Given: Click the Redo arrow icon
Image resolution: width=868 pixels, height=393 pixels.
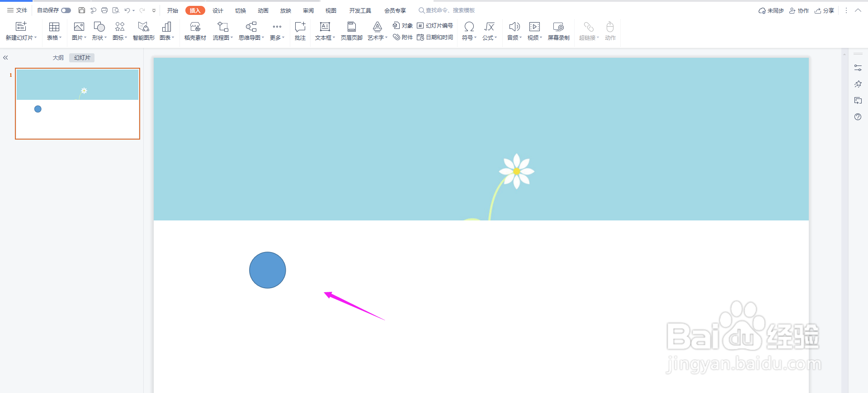Looking at the screenshot, I should click(142, 10).
